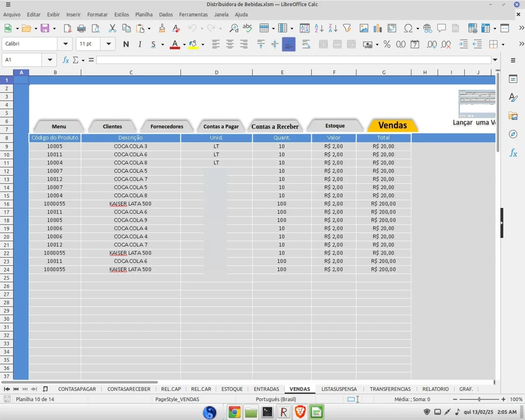525x420 pixels.
Task: Expand the Calibri font name dropdown
Action: point(65,44)
